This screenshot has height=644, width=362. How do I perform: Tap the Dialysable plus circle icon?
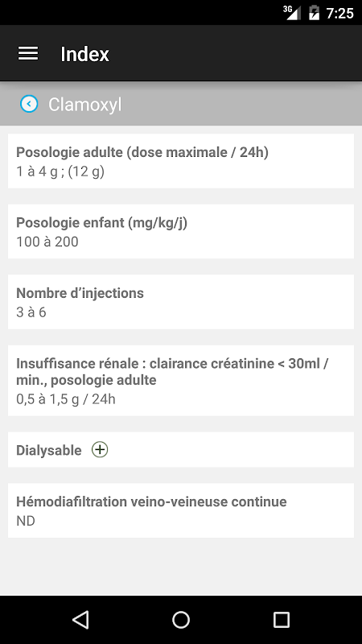pos(100,450)
